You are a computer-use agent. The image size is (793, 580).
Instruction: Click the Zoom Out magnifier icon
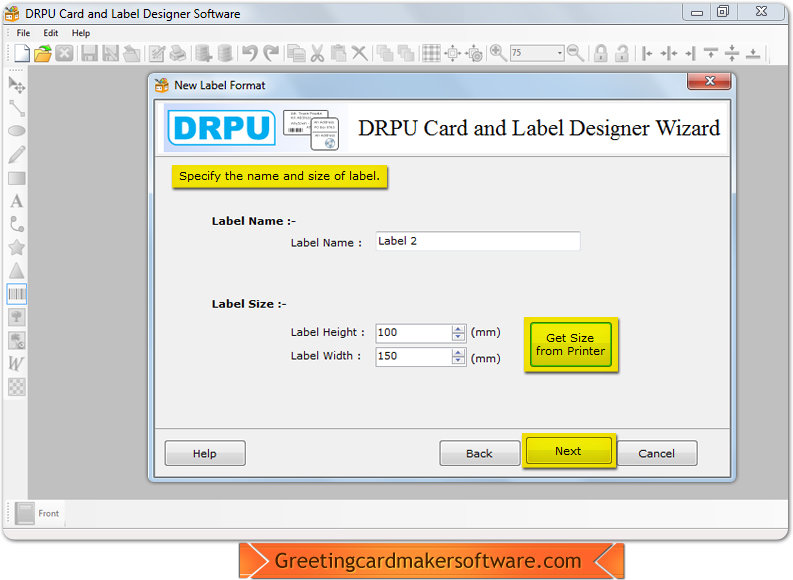tap(576, 53)
